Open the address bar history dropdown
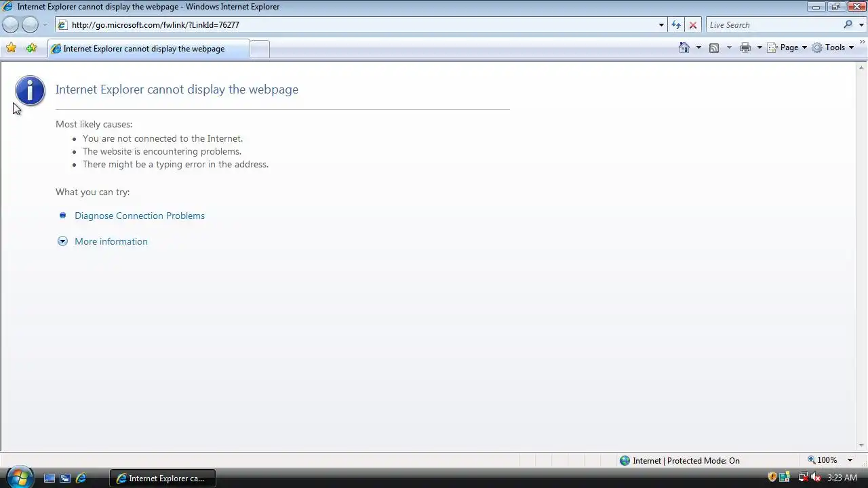 click(661, 25)
